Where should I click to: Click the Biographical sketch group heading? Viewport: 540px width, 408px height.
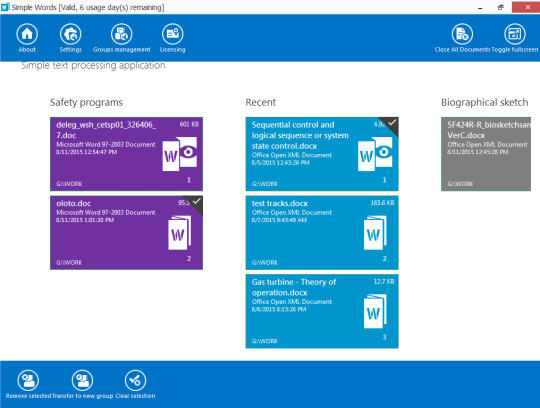coord(485,103)
